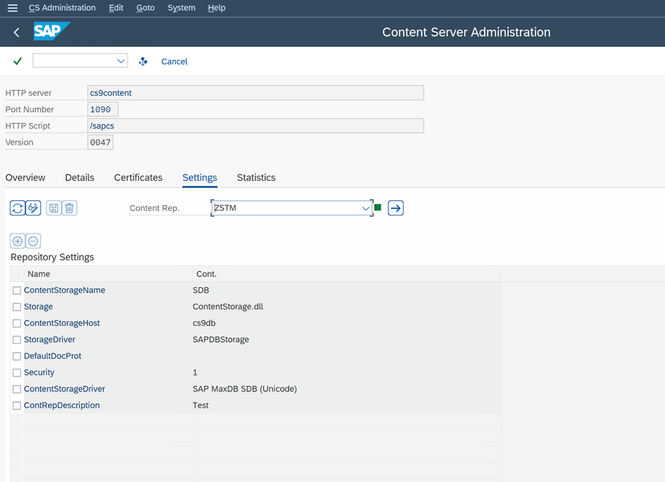This screenshot has width=665, height=482.
Task: Click the green status square next to ZSTM
Action: pos(378,208)
